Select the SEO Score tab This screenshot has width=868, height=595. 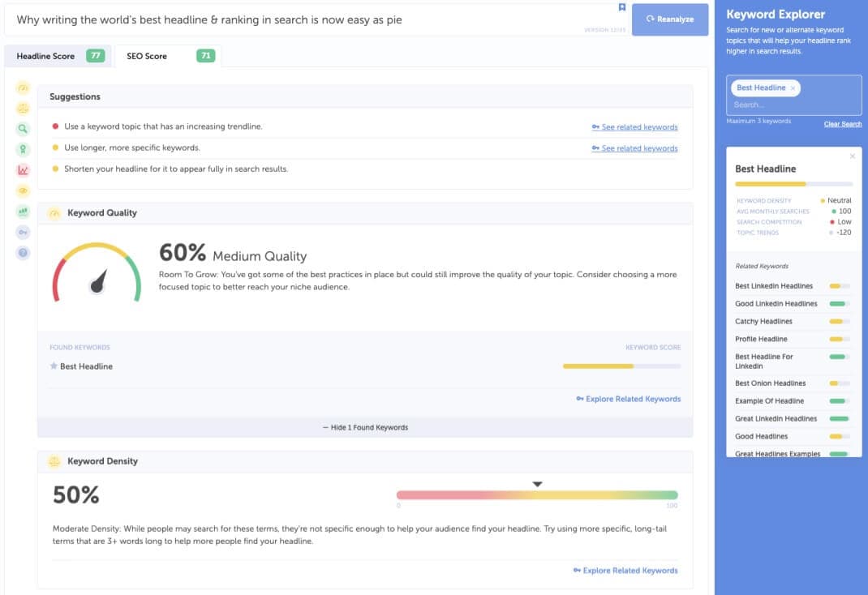click(168, 56)
